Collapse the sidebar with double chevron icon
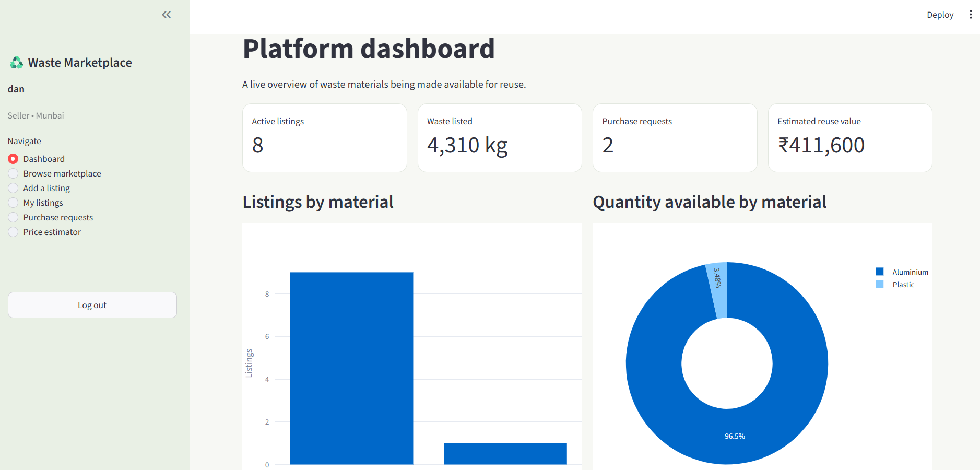 [x=167, y=15]
